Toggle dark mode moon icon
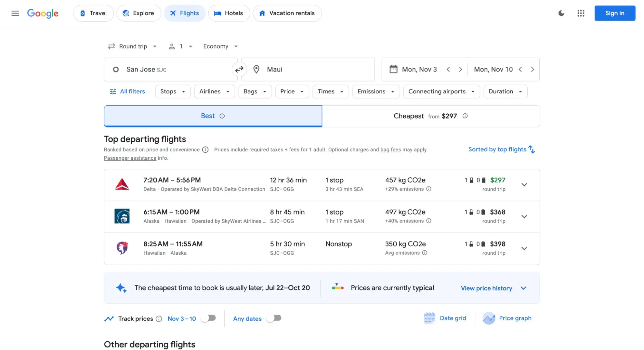 561,13
